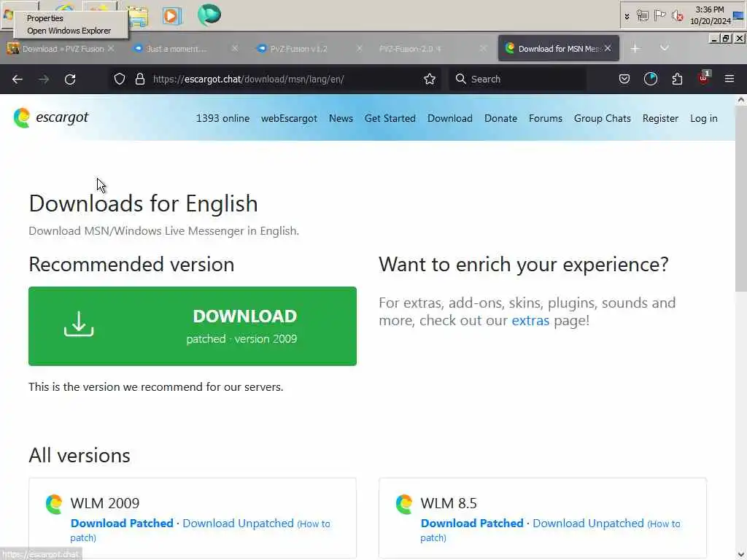Viewport: 747px width, 560px height.
Task: Open the Download navigation link
Action: (x=449, y=118)
